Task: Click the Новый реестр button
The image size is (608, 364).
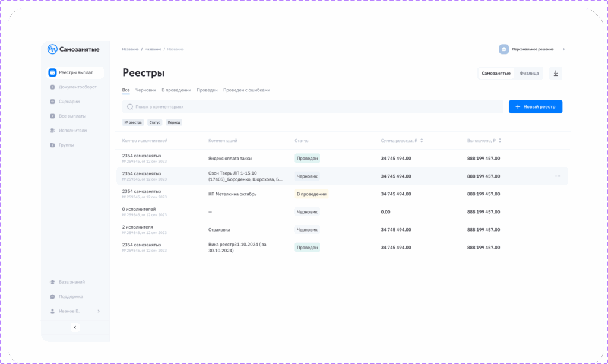Action: 535,106
